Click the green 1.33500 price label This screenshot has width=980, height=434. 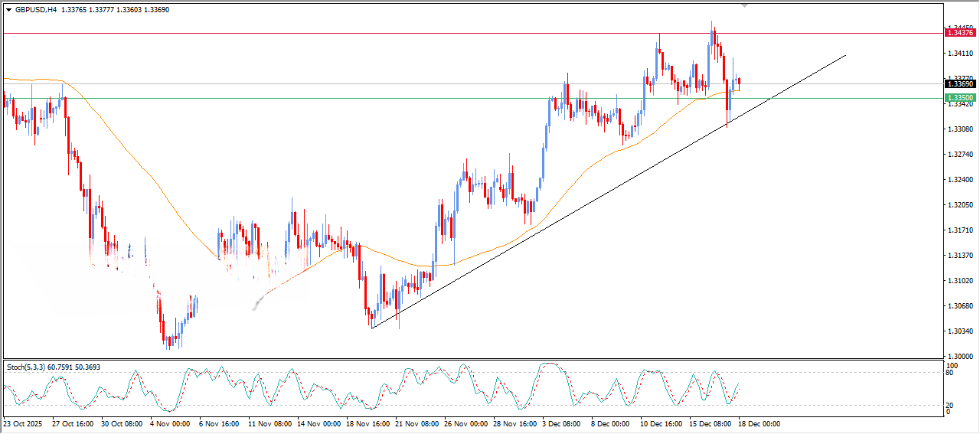point(960,98)
